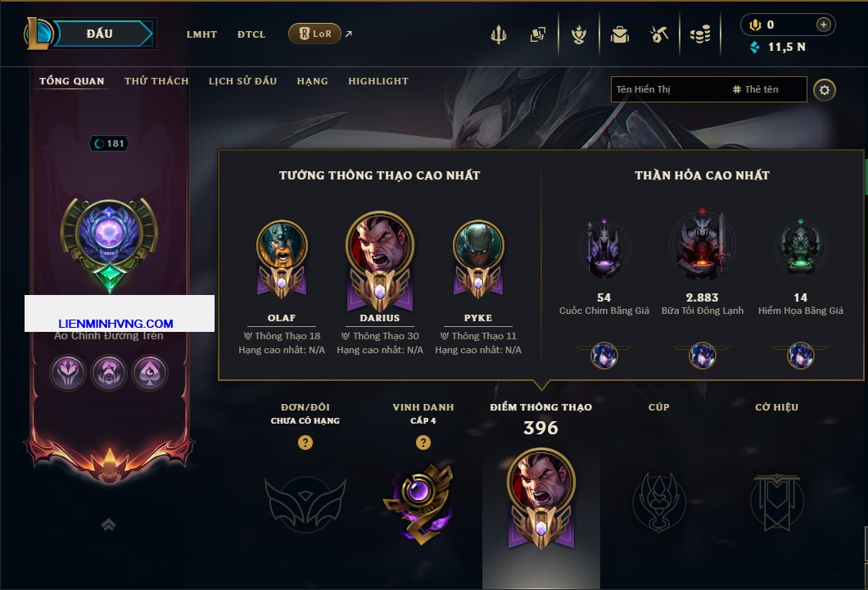Screen dimensions: 868x590
Task: Open profile settings with the gear icon
Action: tap(825, 90)
